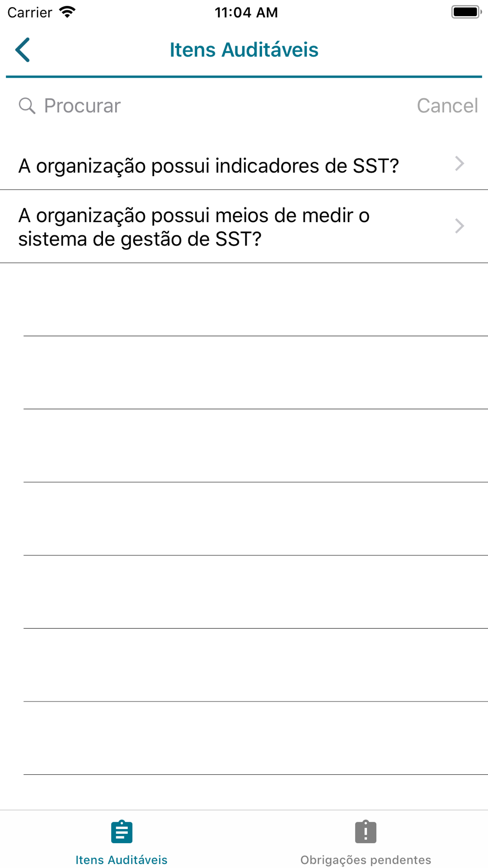Image resolution: width=488 pixels, height=868 pixels.
Task: Go back using the teal chevron arrow
Action: coord(22,50)
